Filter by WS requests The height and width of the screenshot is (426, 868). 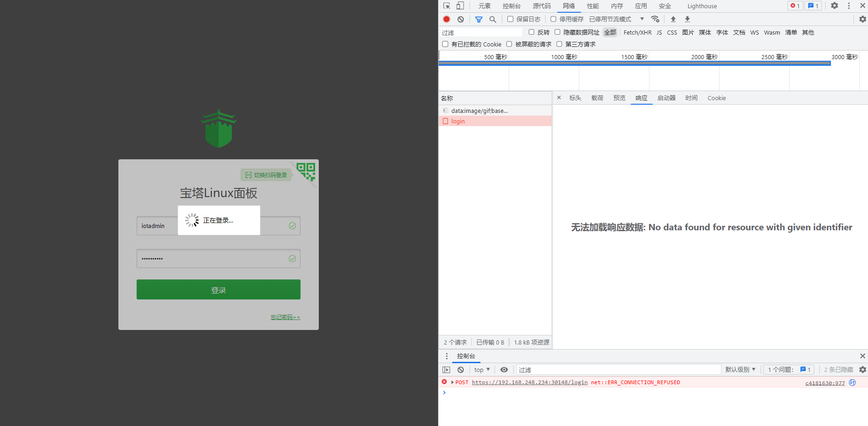point(755,32)
